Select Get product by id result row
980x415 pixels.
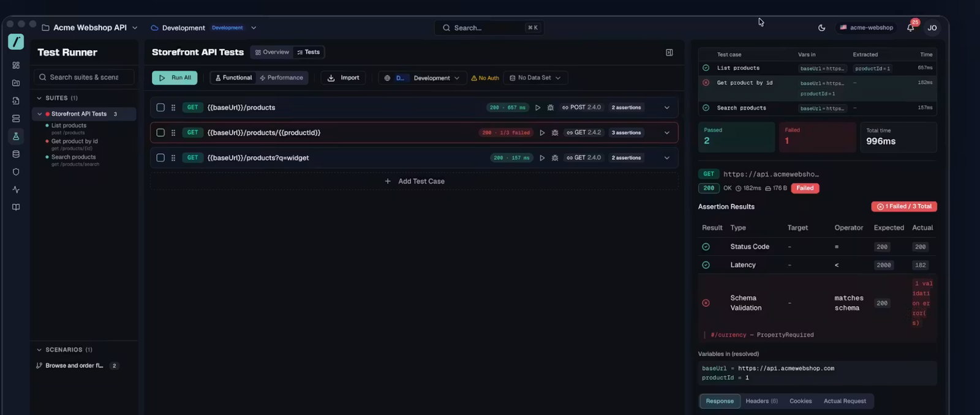tap(818, 88)
